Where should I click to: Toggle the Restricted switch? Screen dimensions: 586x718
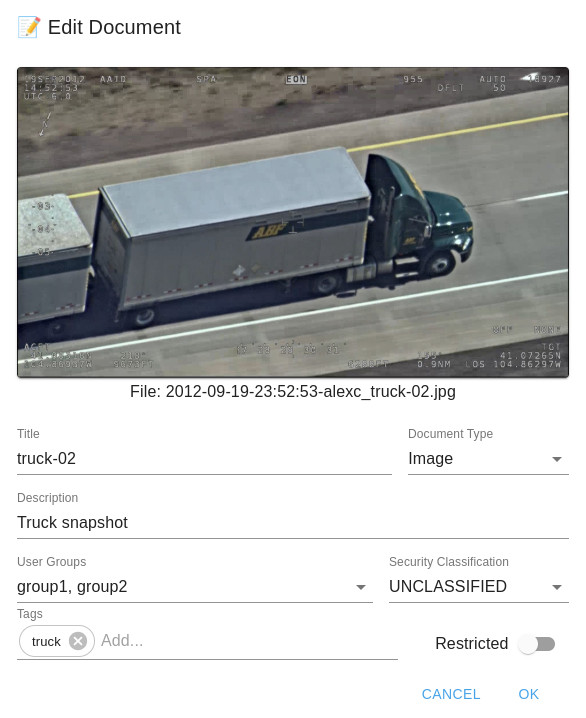pyautogui.click(x=537, y=644)
